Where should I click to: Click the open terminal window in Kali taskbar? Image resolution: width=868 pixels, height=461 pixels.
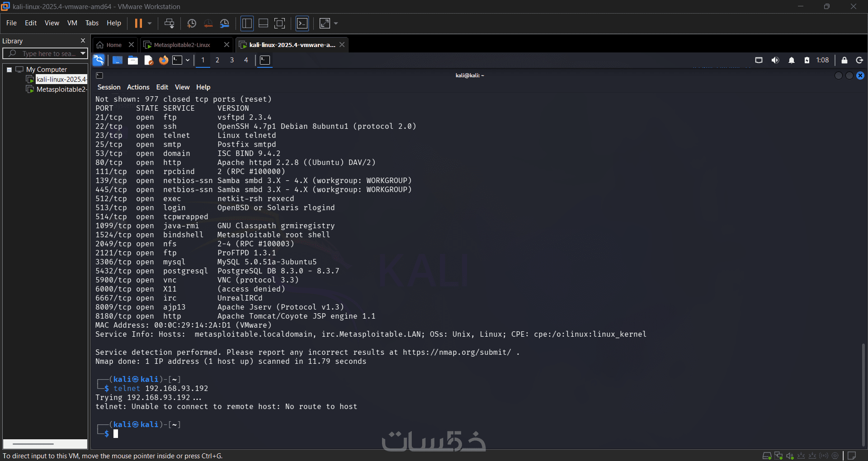265,60
